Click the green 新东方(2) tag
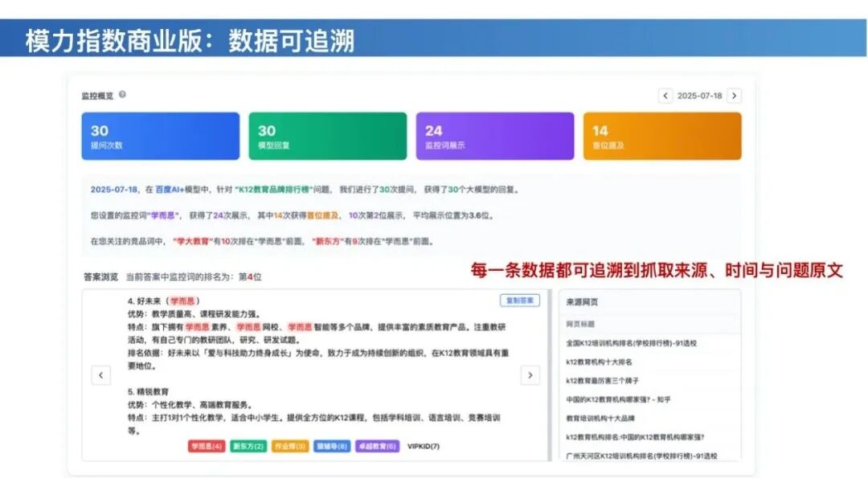This screenshot has width=868, height=478. (248, 446)
